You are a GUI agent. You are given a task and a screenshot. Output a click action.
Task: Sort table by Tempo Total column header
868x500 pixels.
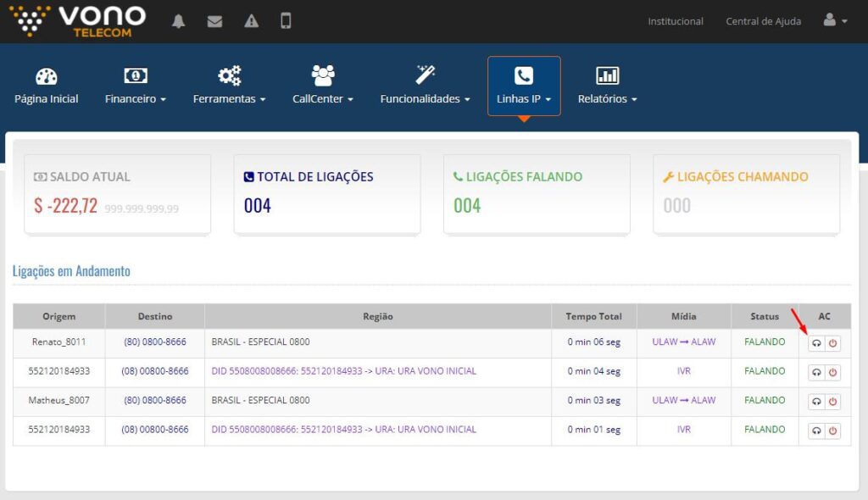pos(593,316)
